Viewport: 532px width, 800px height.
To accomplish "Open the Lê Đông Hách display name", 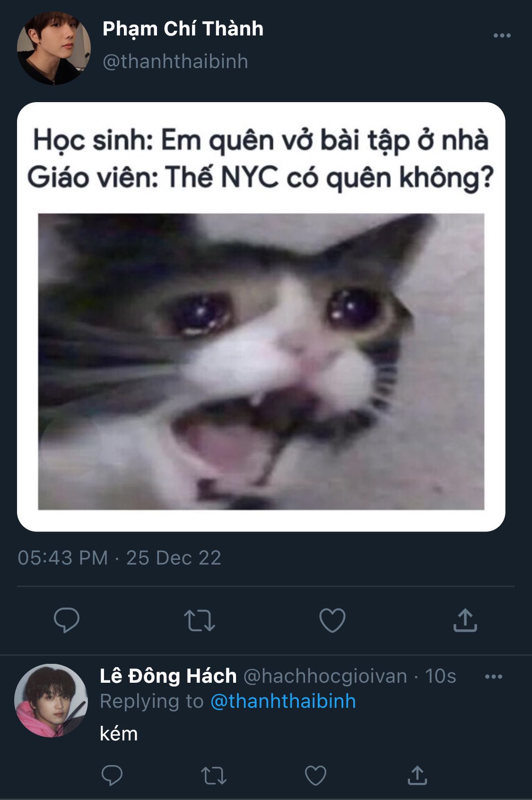I will coord(168,676).
